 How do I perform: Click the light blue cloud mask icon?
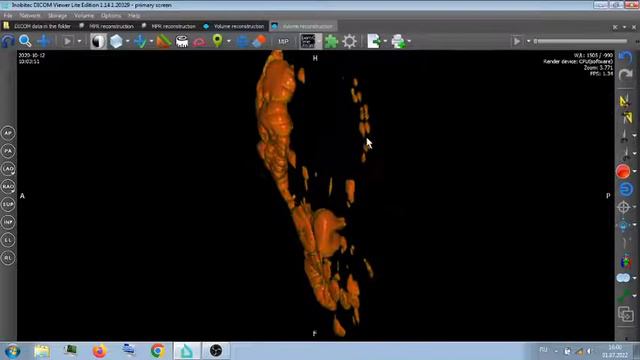(x=623, y=278)
